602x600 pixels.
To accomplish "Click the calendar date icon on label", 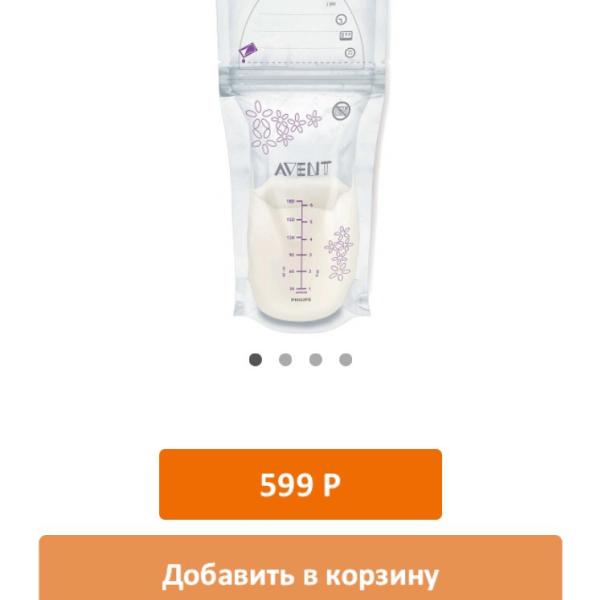I will [346, 36].
